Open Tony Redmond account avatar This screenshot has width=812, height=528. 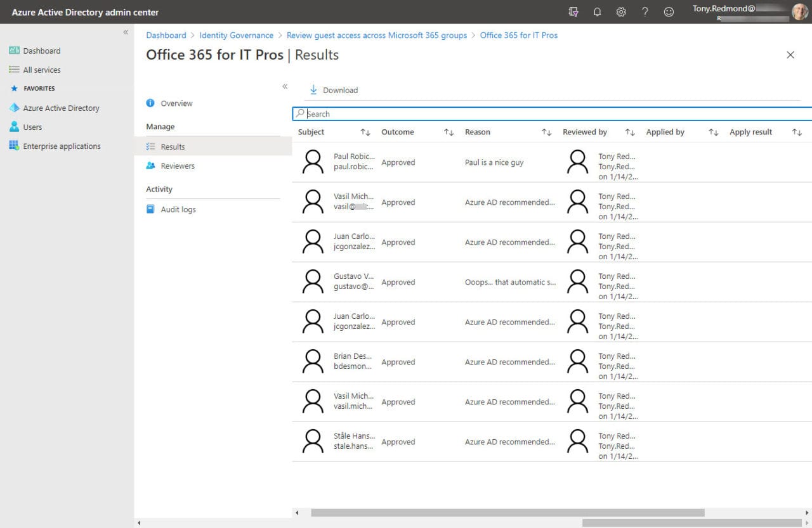coord(799,12)
